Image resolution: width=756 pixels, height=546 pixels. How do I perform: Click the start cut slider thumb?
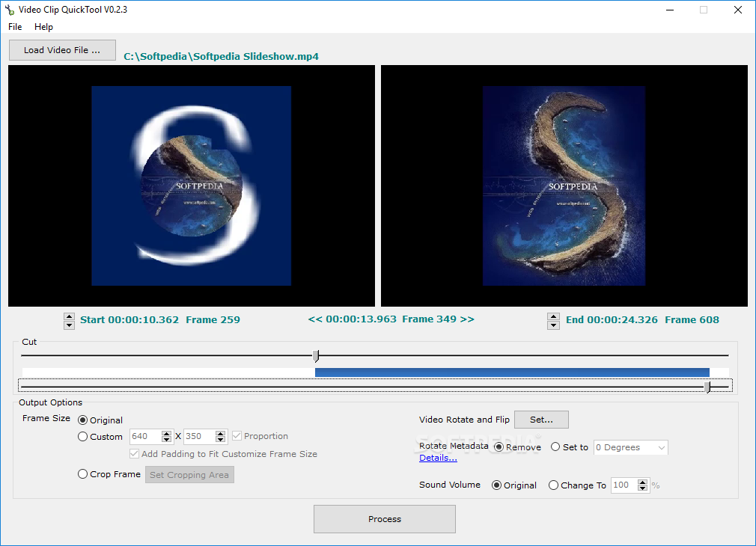[x=316, y=356]
